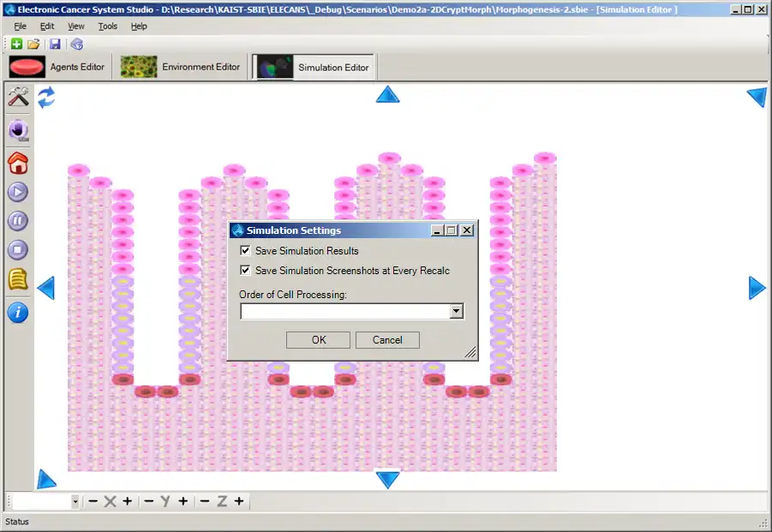Screen dimensions: 772x532
Task: Minimize the Simulation Settings dialog
Action: 437,230
